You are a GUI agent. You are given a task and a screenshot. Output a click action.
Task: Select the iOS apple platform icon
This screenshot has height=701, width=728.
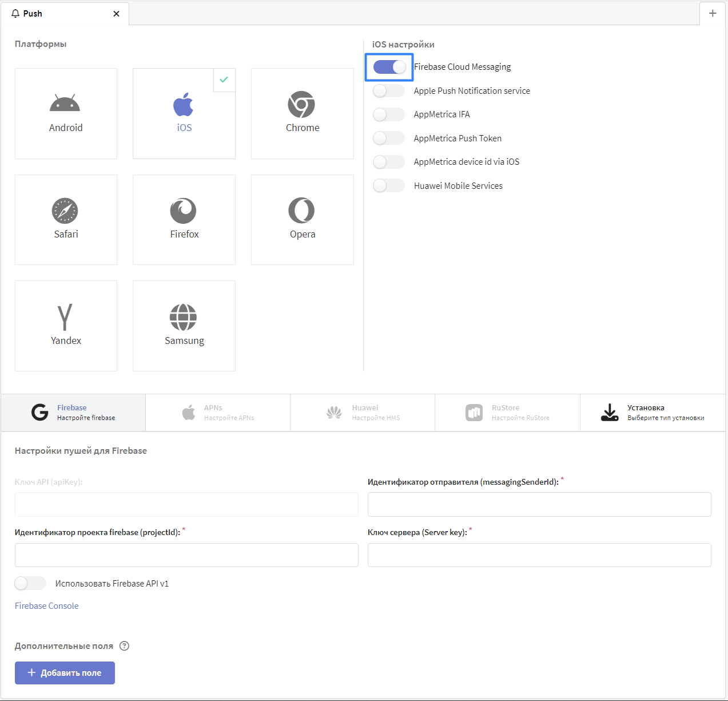tap(184, 104)
